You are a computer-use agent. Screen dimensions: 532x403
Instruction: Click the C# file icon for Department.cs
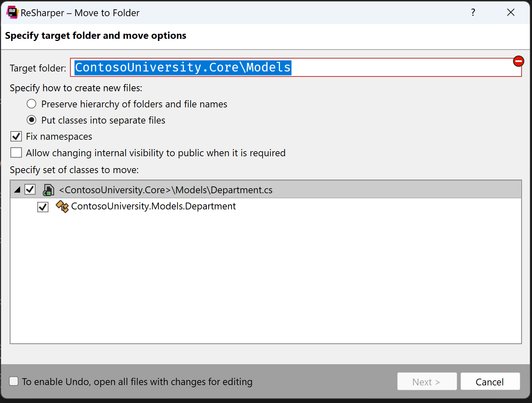[48, 190]
